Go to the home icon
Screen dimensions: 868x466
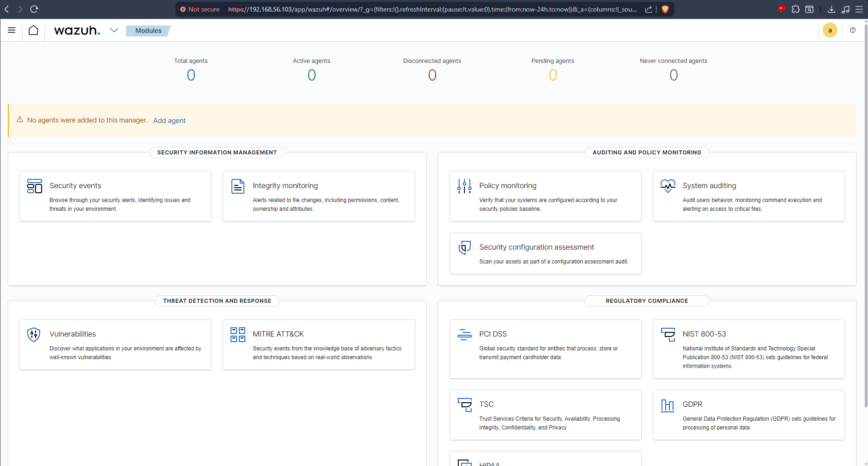pos(33,30)
